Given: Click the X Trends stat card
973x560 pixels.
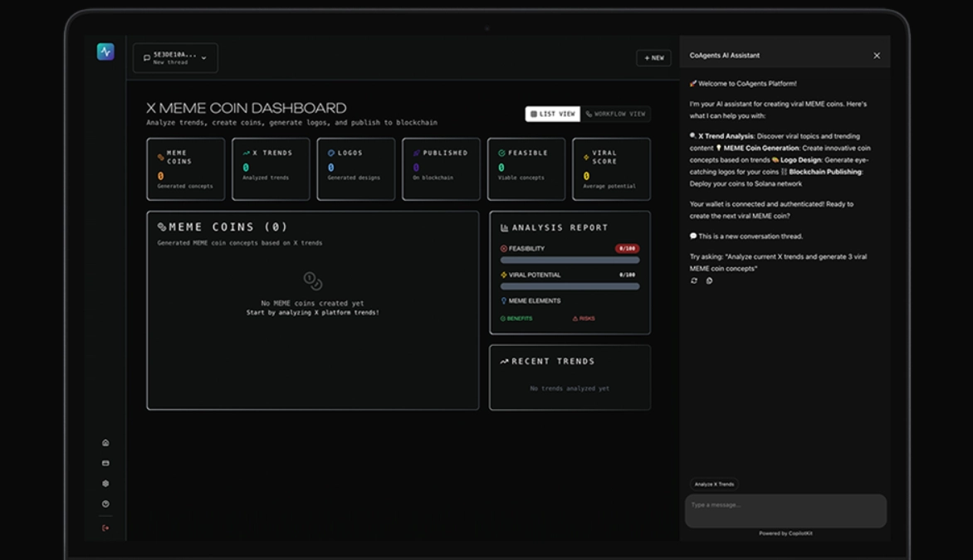Looking at the screenshot, I should [271, 169].
